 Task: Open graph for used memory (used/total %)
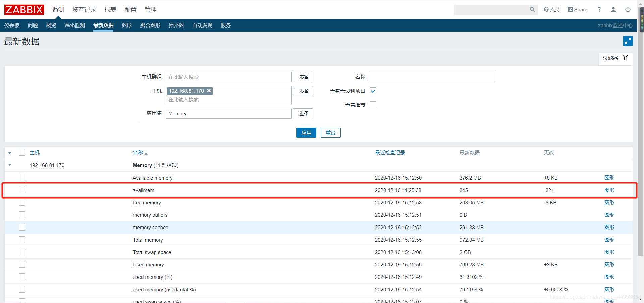(609, 289)
